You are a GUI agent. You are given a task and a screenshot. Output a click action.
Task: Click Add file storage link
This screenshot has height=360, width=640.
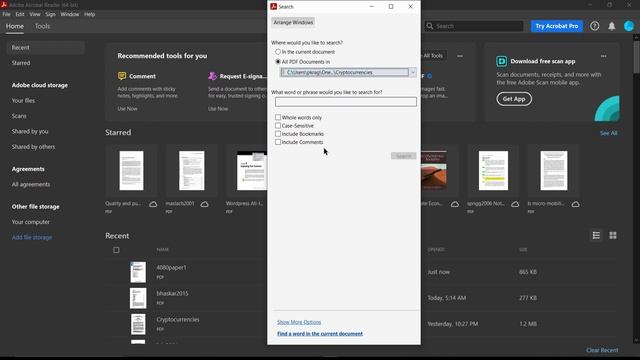pyautogui.click(x=32, y=237)
